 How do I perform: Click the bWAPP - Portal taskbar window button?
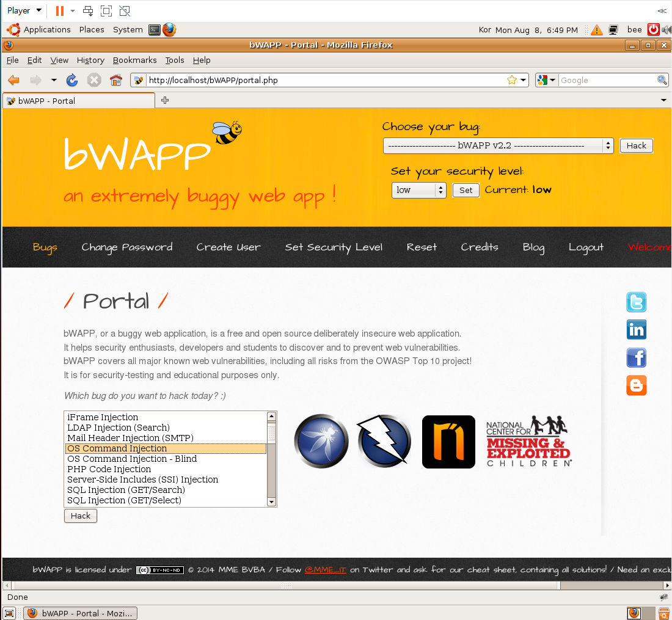coord(81,613)
